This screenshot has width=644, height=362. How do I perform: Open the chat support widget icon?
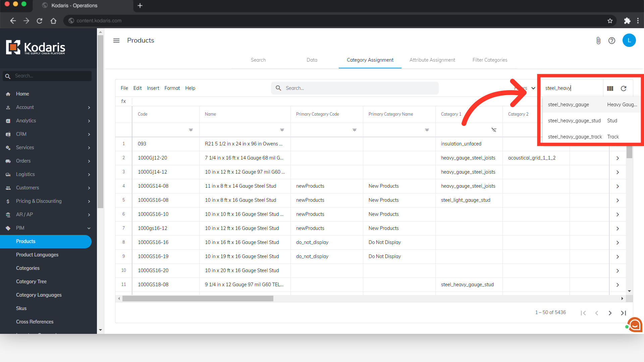pyautogui.click(x=635, y=324)
